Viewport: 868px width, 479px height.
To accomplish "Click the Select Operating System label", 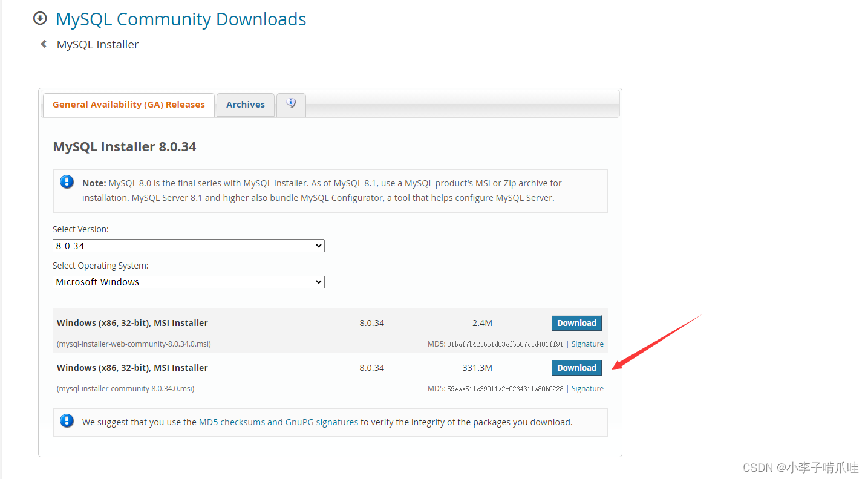I will (x=100, y=266).
